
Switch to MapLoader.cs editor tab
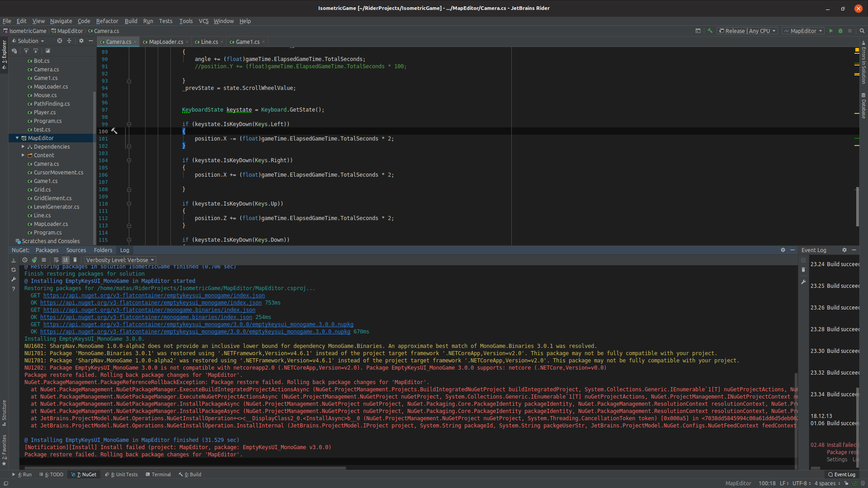pyautogui.click(x=165, y=42)
